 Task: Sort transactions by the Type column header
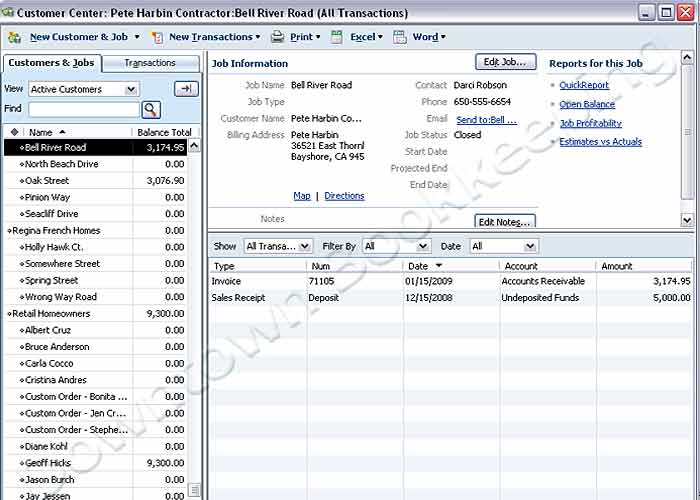point(258,266)
